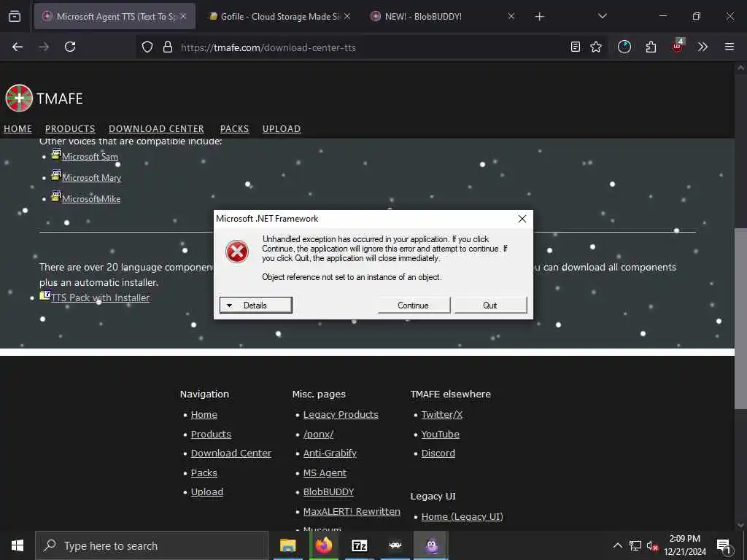Open the Anti-Grabify footer link
Image resolution: width=747 pixels, height=560 pixels.
click(x=330, y=454)
